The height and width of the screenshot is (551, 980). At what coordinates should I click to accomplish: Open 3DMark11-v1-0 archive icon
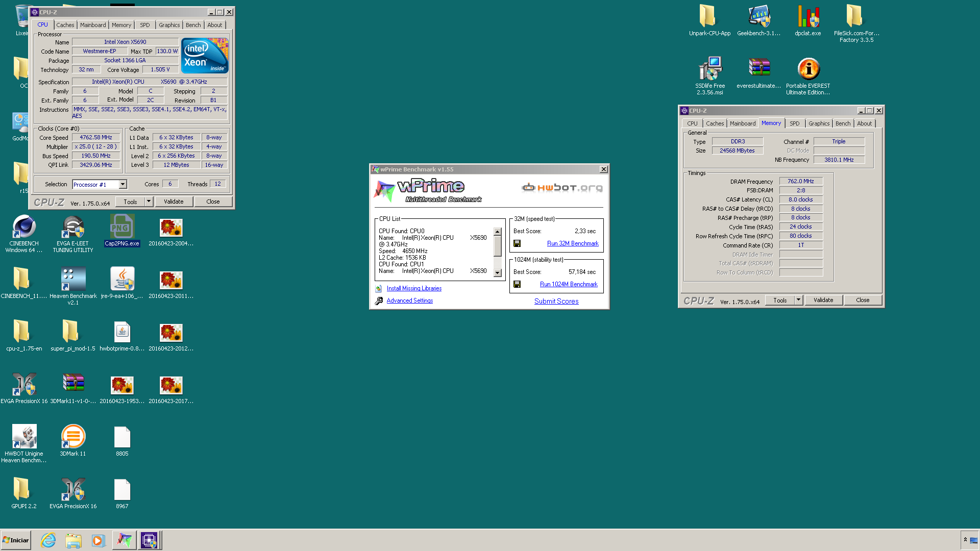[x=73, y=388]
